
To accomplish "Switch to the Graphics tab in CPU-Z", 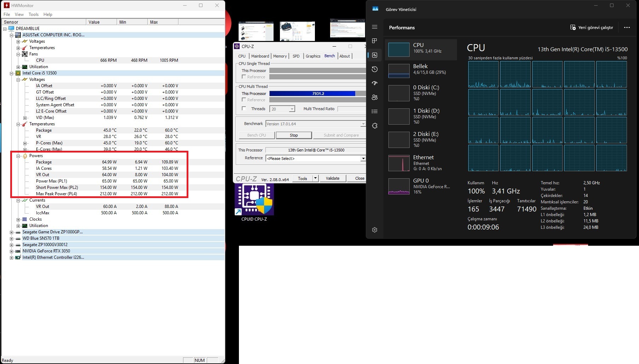I will pyautogui.click(x=313, y=56).
